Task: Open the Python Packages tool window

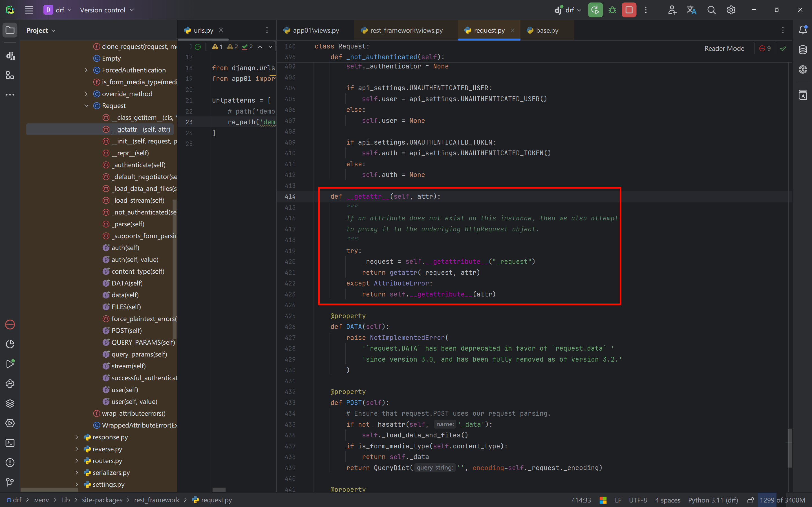Action: coord(10,403)
